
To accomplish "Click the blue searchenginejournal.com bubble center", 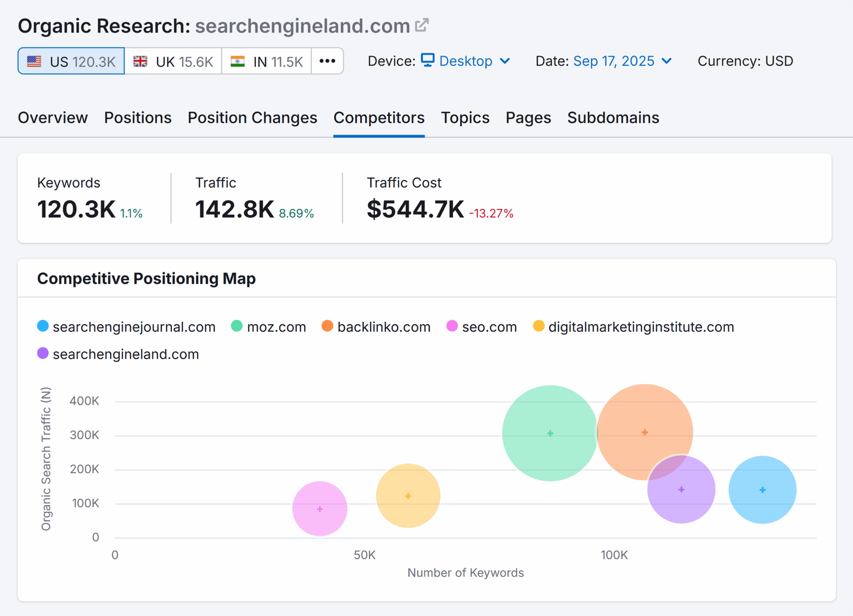I will (x=763, y=490).
